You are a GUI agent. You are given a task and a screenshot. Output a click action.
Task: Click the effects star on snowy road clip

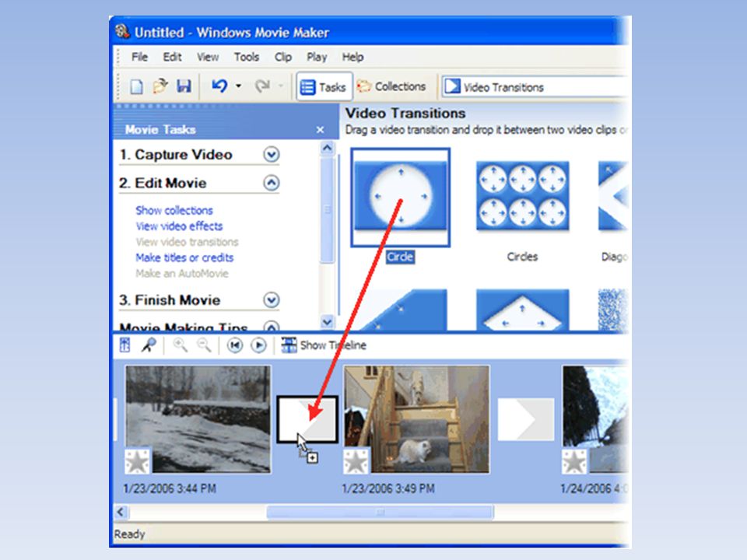point(138,461)
